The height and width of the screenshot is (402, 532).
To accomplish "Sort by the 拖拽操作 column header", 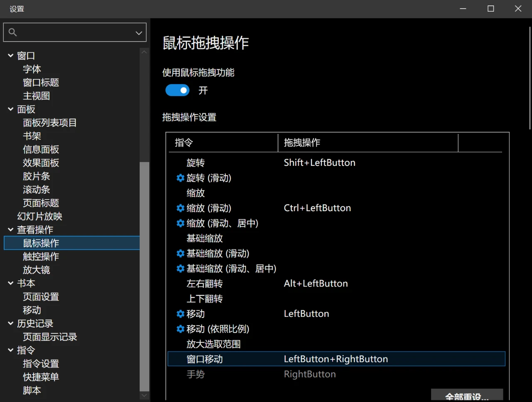I will 368,143.
